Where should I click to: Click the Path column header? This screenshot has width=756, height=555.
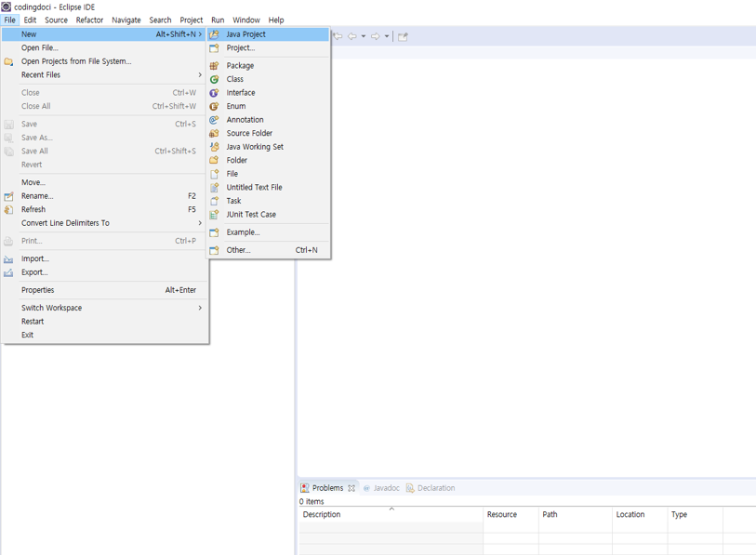point(576,514)
